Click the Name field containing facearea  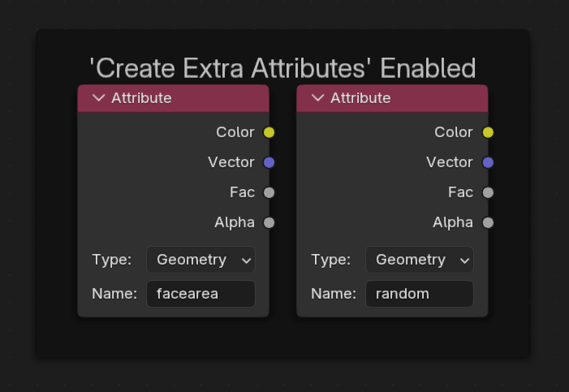click(x=200, y=294)
